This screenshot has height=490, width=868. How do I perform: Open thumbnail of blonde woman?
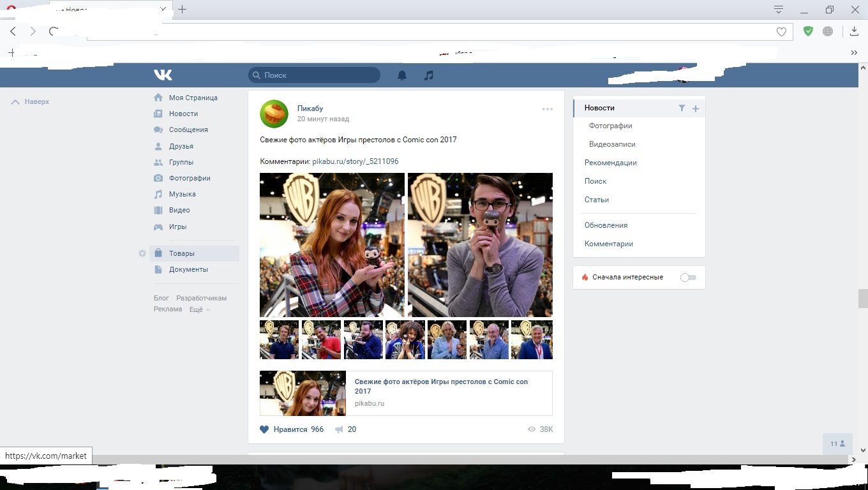click(x=447, y=340)
